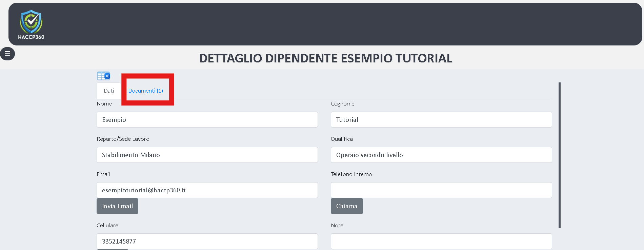
Task: Click the Cellulare number field
Action: (x=207, y=241)
